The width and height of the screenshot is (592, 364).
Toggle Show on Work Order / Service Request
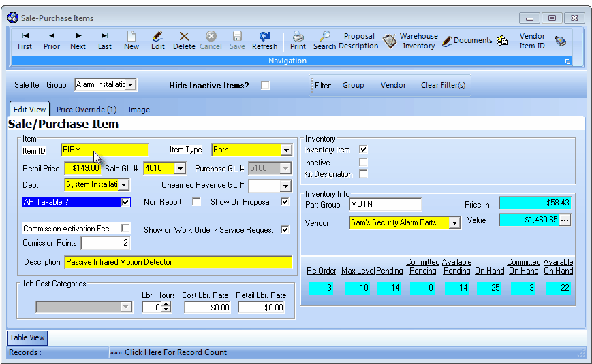pos(285,229)
